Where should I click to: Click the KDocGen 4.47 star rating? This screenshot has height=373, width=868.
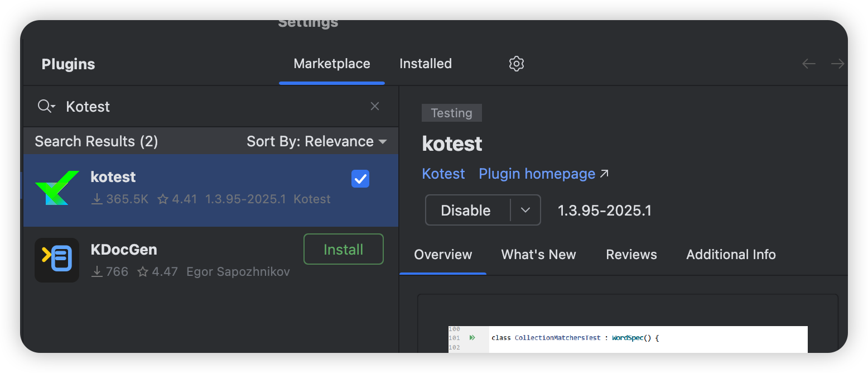(x=158, y=272)
